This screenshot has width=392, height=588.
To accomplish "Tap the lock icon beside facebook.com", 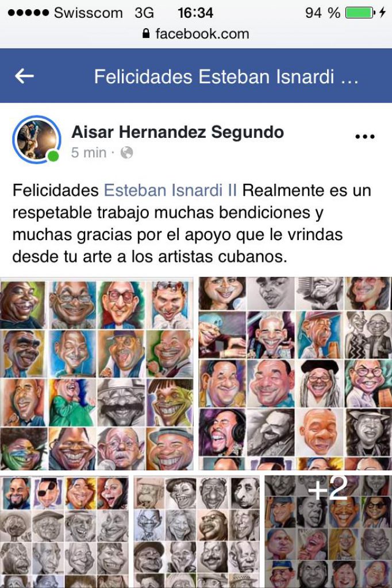I will click(x=147, y=34).
